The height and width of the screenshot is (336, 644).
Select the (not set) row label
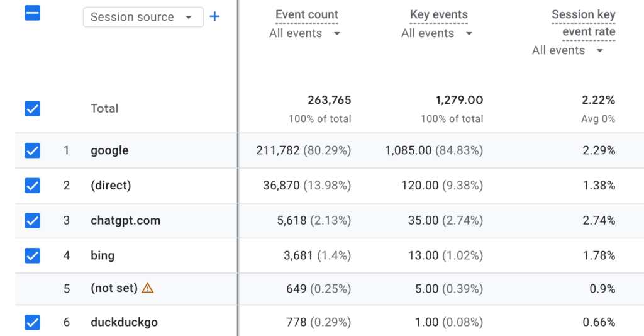(114, 288)
